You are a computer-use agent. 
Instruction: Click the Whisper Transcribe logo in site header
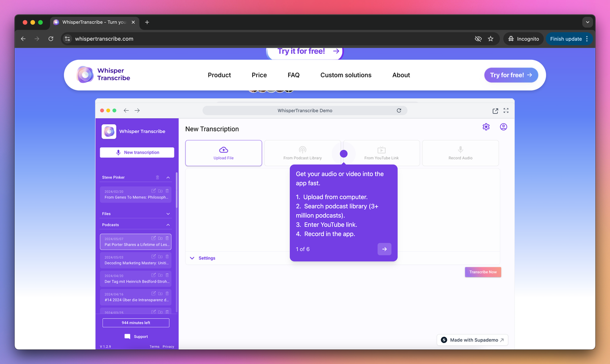tap(104, 75)
